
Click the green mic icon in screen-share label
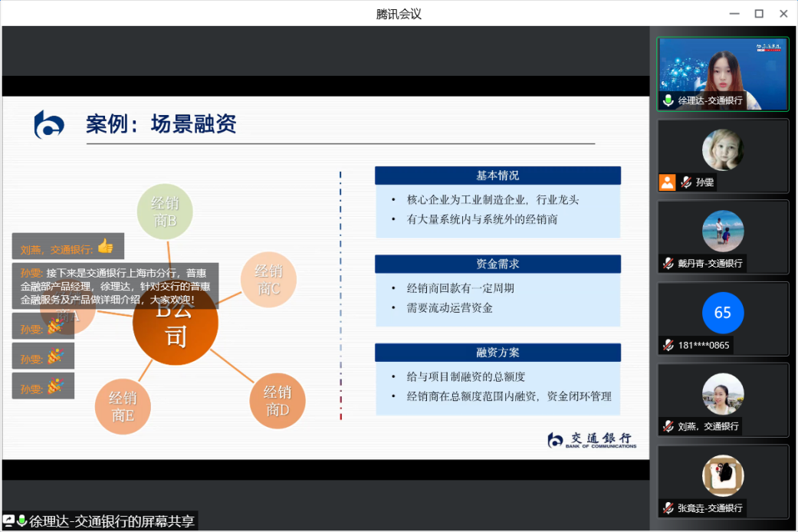21,521
